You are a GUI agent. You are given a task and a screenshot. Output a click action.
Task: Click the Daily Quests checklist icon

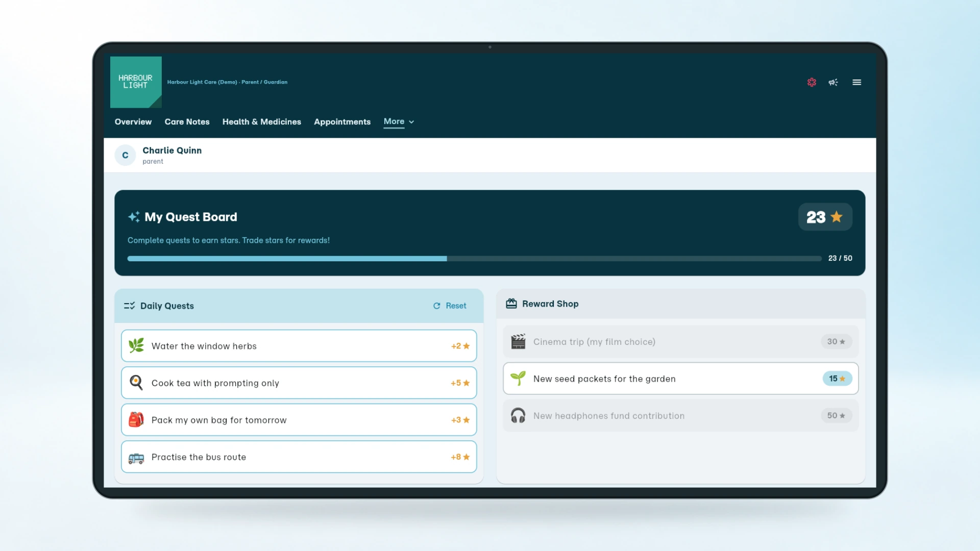[x=129, y=306]
